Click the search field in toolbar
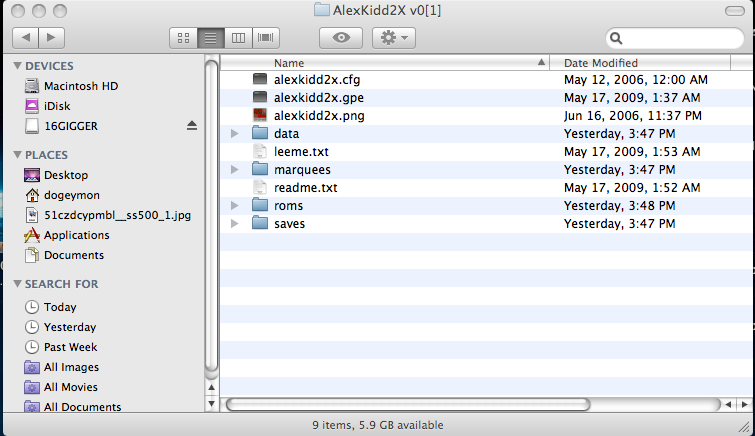The width and height of the screenshot is (755, 436). [x=680, y=38]
